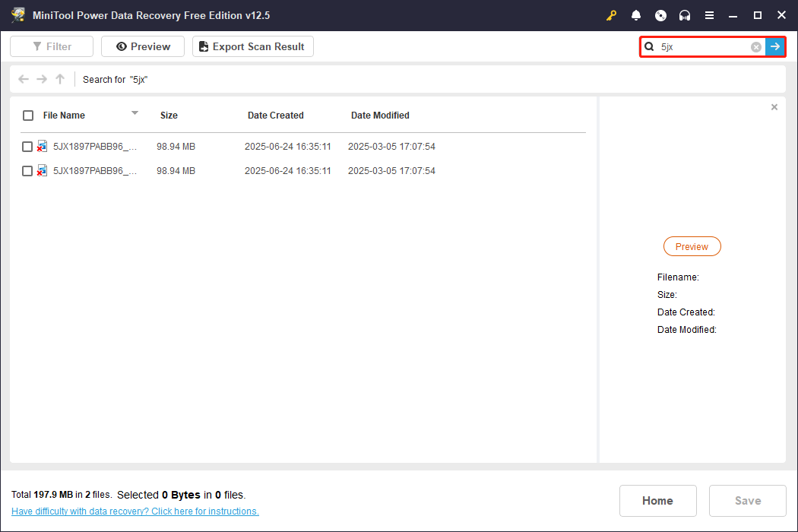
Task: Open the data recovery instructions link
Action: pos(135,511)
